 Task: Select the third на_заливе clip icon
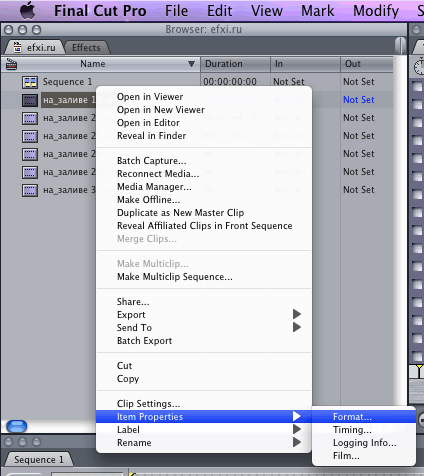(x=30, y=136)
